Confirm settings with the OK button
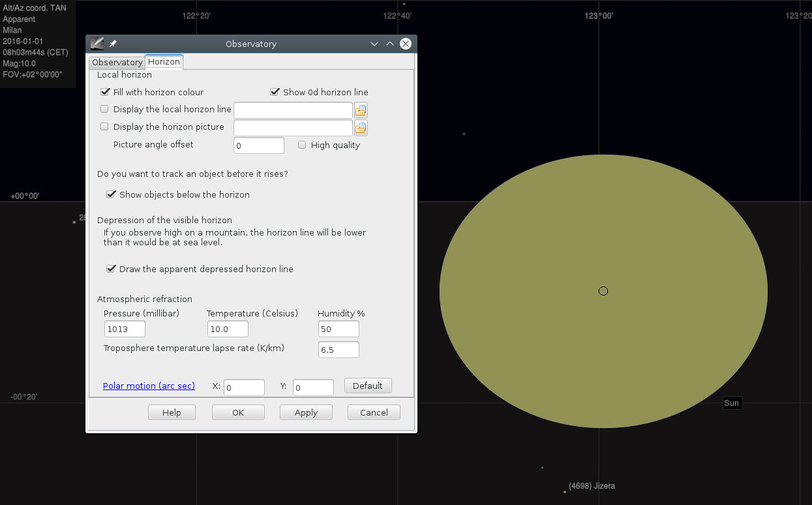This screenshot has height=505, width=812. click(x=238, y=412)
